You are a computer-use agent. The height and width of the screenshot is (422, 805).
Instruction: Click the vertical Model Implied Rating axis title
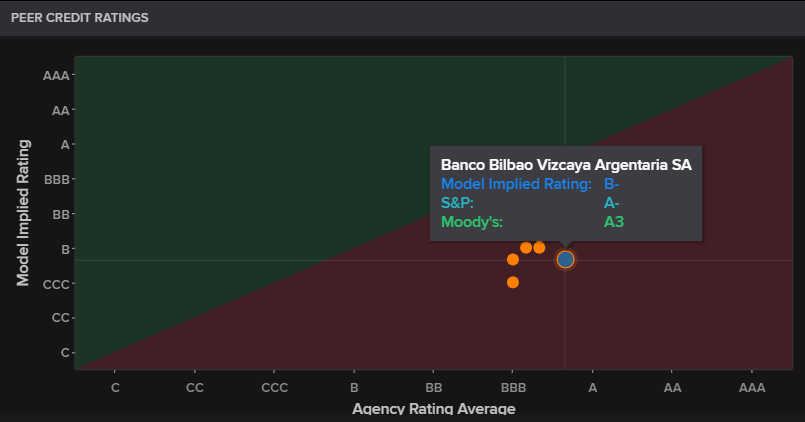(24, 212)
